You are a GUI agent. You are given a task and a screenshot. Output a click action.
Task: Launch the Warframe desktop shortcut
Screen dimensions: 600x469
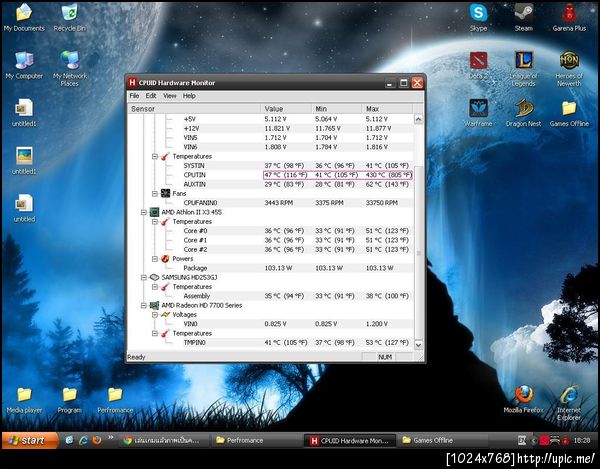478,113
